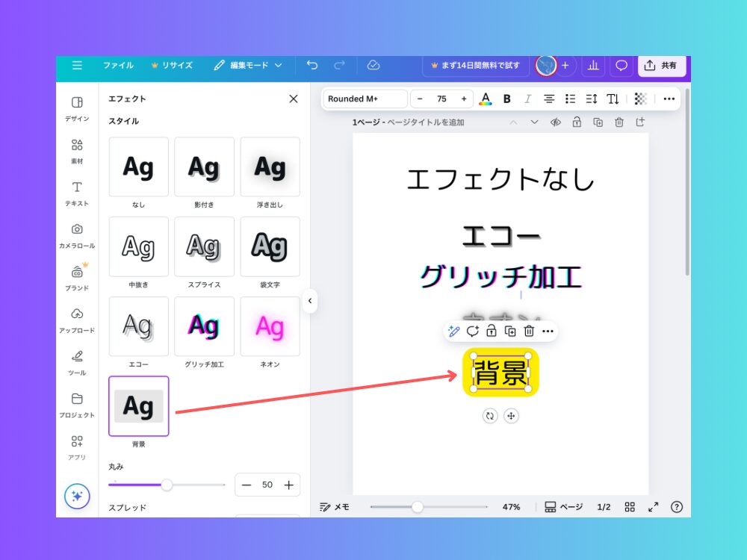Image resolution: width=747 pixels, height=560 pixels.
Task: Change the text alignment
Action: (x=549, y=99)
